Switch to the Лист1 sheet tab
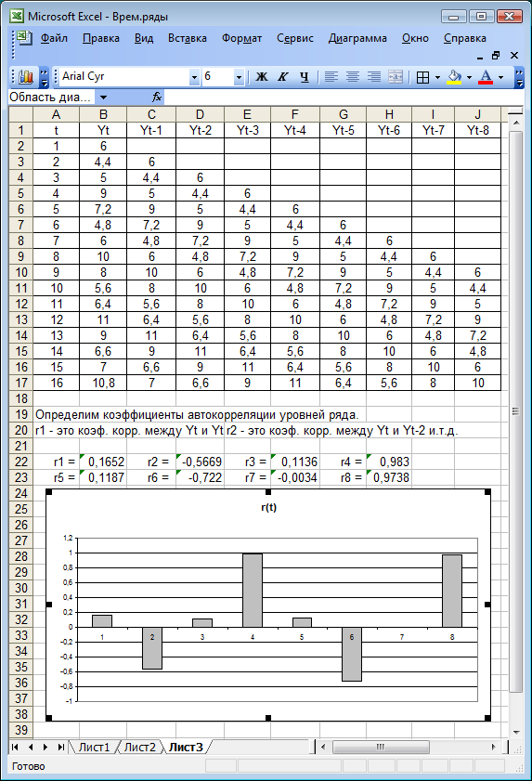Image resolution: width=532 pixels, height=781 pixels. click(x=94, y=748)
